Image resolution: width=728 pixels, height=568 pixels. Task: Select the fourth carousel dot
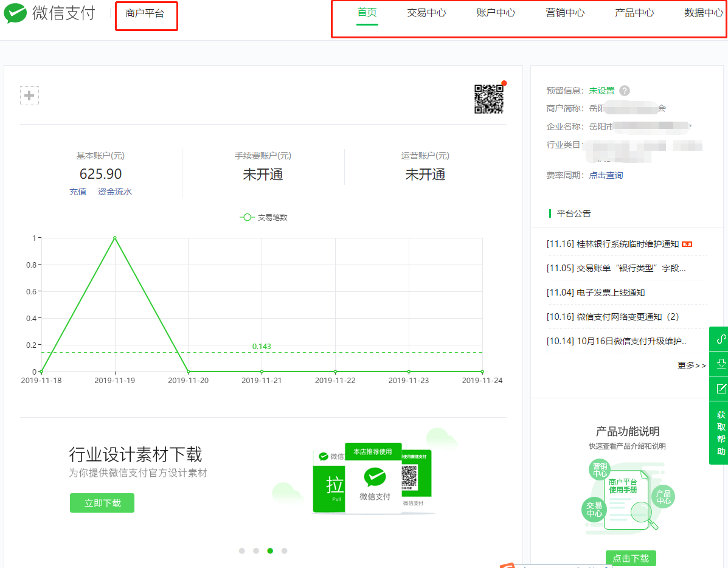[285, 551]
